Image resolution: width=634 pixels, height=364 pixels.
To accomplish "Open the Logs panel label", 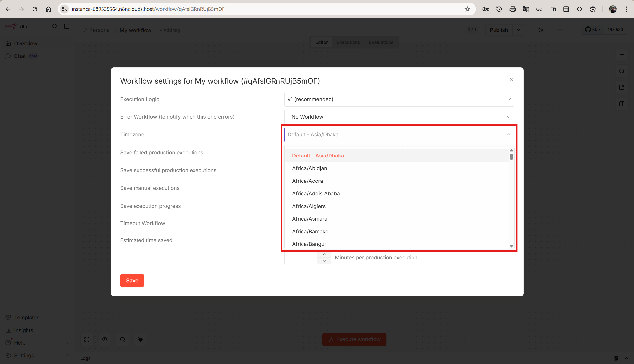I will click(x=85, y=358).
